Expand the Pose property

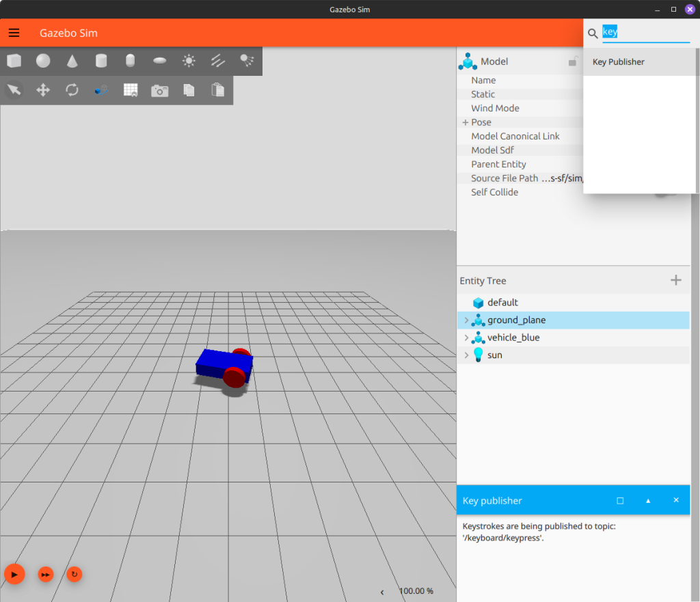click(466, 122)
